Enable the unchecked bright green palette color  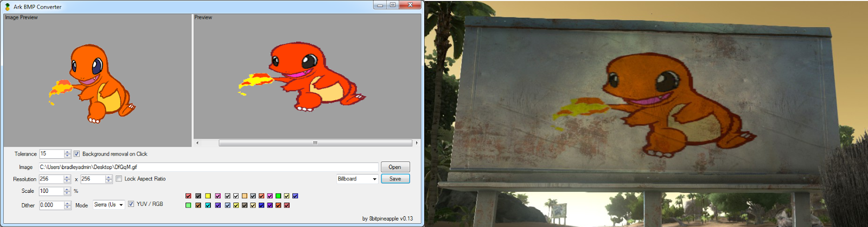tap(278, 196)
